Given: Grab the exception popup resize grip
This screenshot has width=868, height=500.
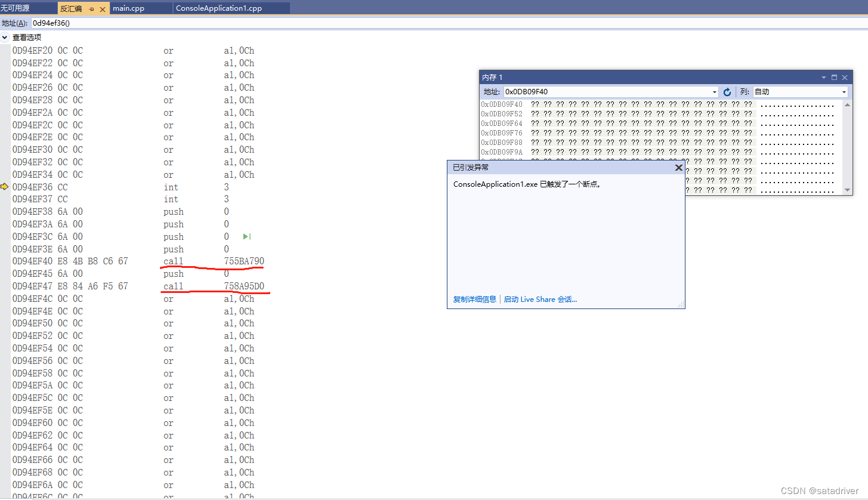Looking at the screenshot, I should pos(681,304).
